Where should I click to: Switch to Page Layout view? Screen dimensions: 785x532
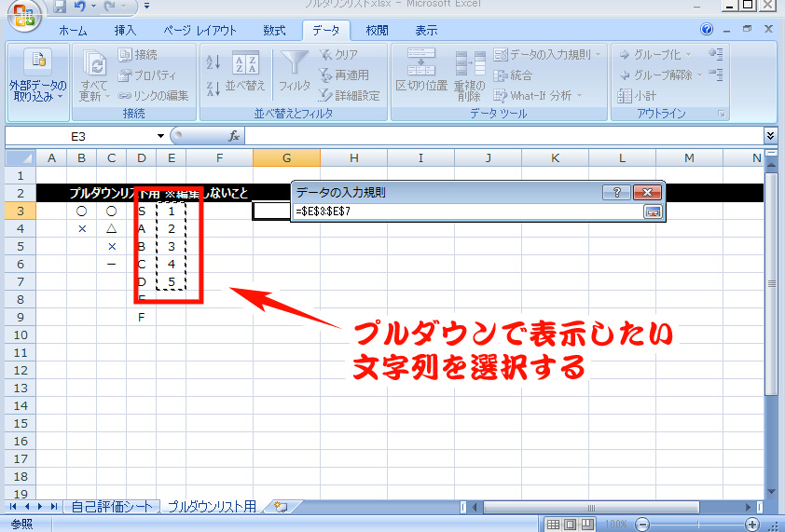tap(571, 524)
